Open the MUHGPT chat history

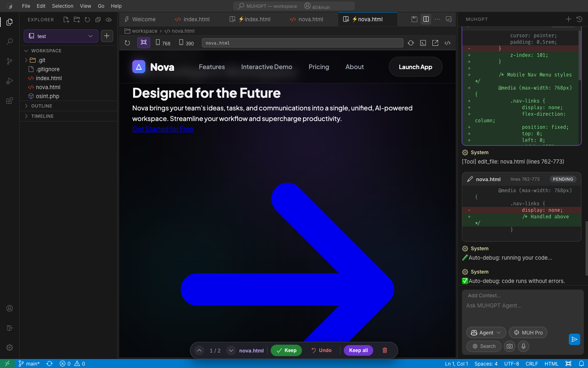tap(579, 19)
